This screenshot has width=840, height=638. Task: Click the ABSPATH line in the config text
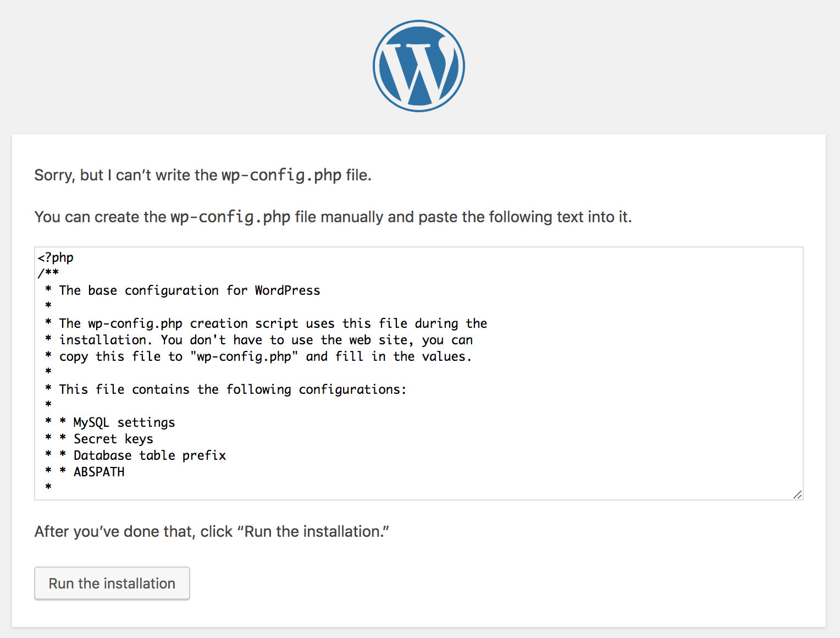99,472
